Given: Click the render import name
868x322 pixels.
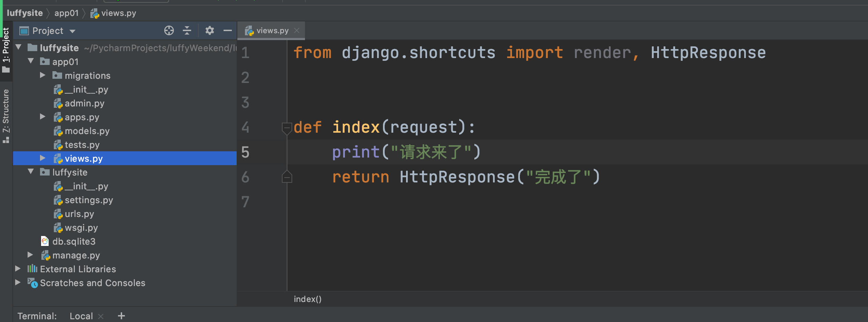Looking at the screenshot, I should [602, 53].
